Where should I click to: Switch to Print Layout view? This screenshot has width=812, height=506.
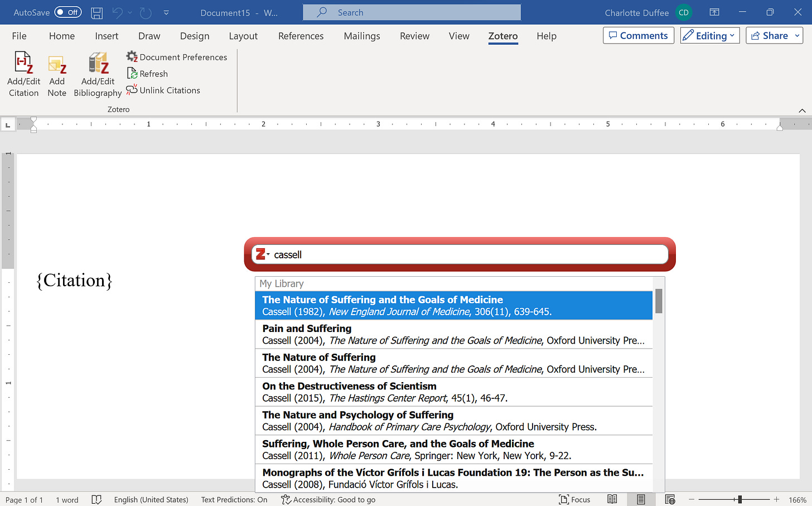641,499
